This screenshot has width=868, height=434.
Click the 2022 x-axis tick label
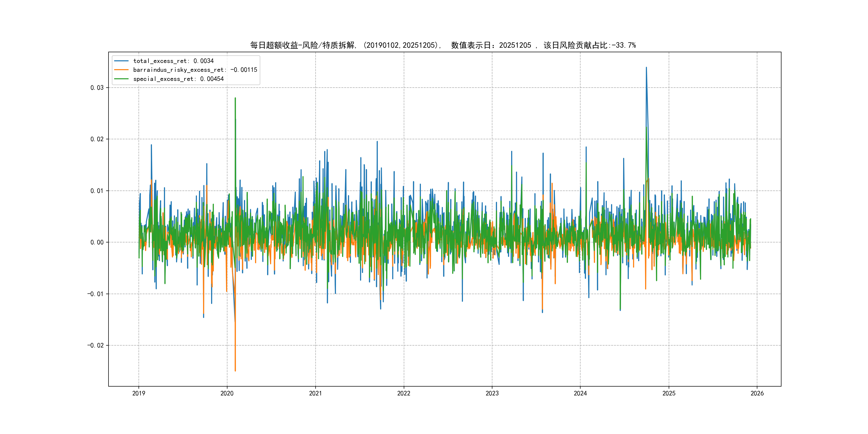point(404,393)
